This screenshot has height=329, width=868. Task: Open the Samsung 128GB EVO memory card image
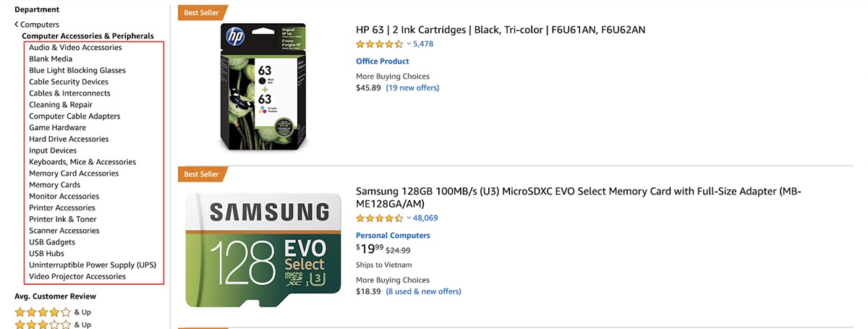click(263, 249)
